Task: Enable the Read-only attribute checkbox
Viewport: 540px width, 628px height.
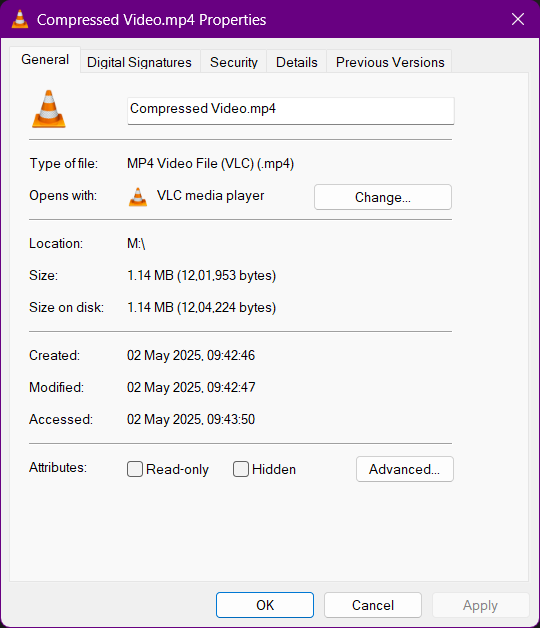Action: [x=135, y=469]
